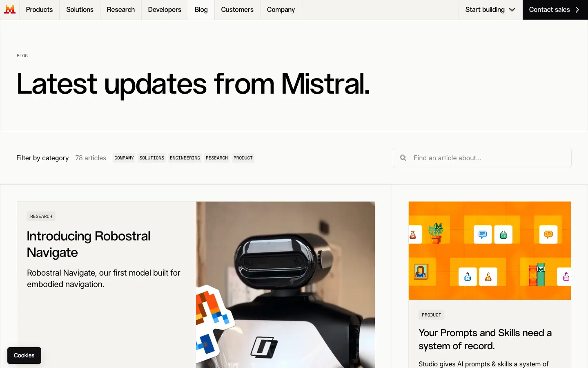Open the Customers page
Image resolution: width=588 pixels, height=368 pixels.
point(237,9)
